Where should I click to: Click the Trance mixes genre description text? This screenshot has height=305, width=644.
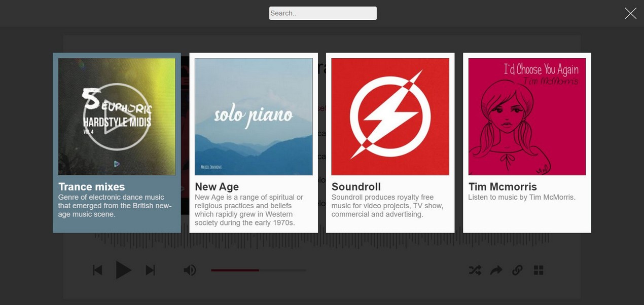tap(116, 206)
